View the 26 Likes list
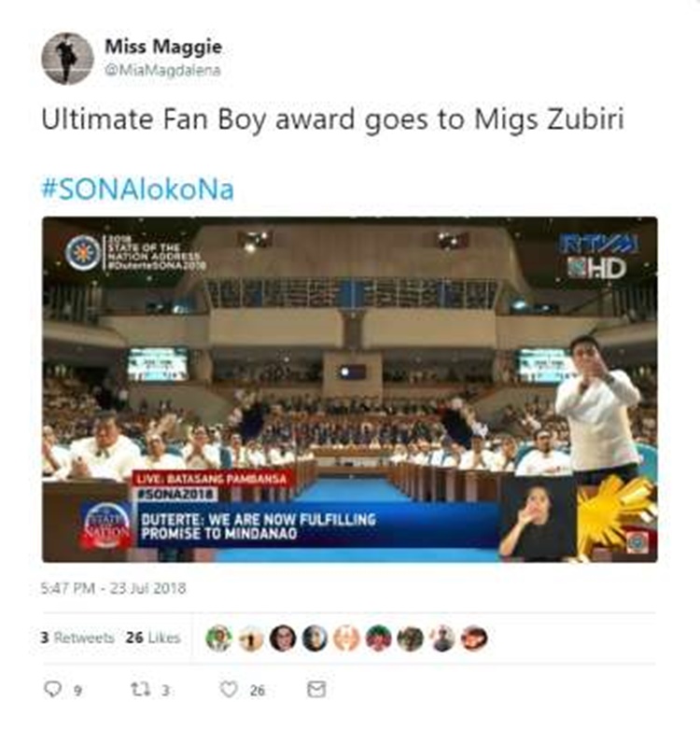Image resolution: width=700 pixels, height=729 pixels. [153, 638]
